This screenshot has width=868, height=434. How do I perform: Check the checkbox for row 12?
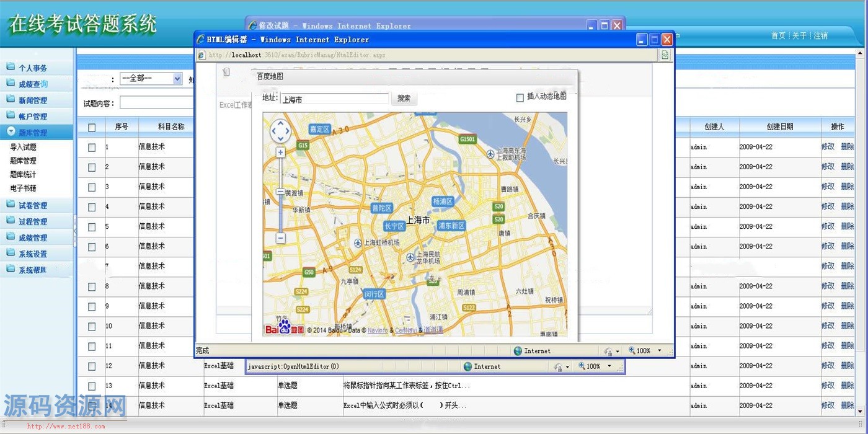click(x=92, y=366)
